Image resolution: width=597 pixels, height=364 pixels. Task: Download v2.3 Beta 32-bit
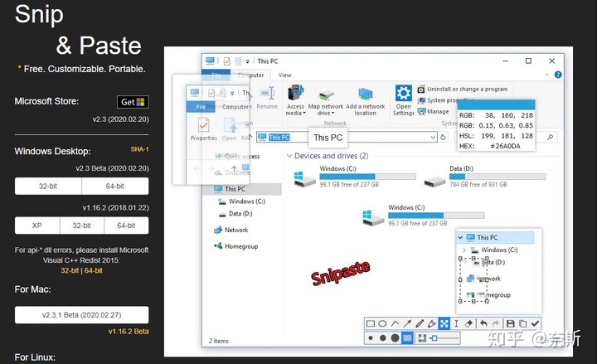48,187
